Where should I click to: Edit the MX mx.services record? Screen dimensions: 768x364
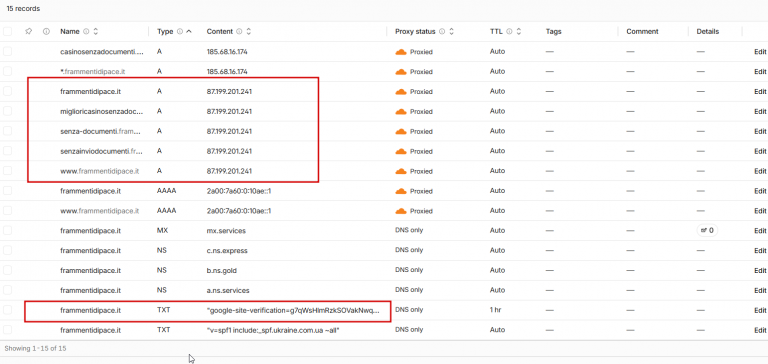click(760, 230)
